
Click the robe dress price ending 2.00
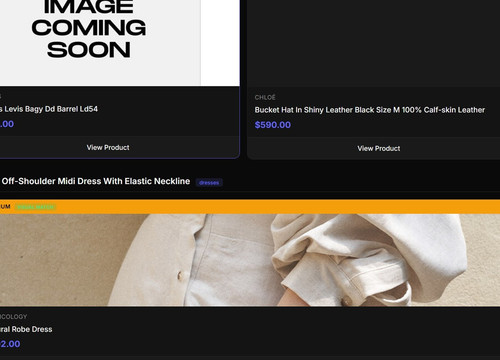[x=10, y=344]
